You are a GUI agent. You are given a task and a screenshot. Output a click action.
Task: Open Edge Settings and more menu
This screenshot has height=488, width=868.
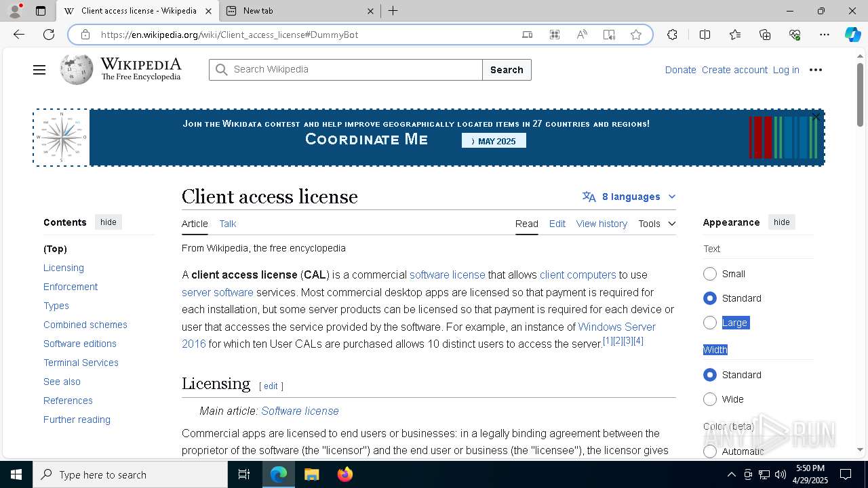(825, 35)
